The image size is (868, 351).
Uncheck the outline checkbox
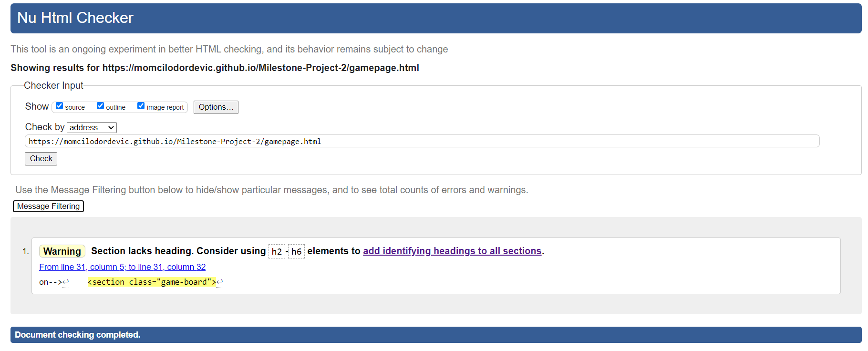point(101,106)
